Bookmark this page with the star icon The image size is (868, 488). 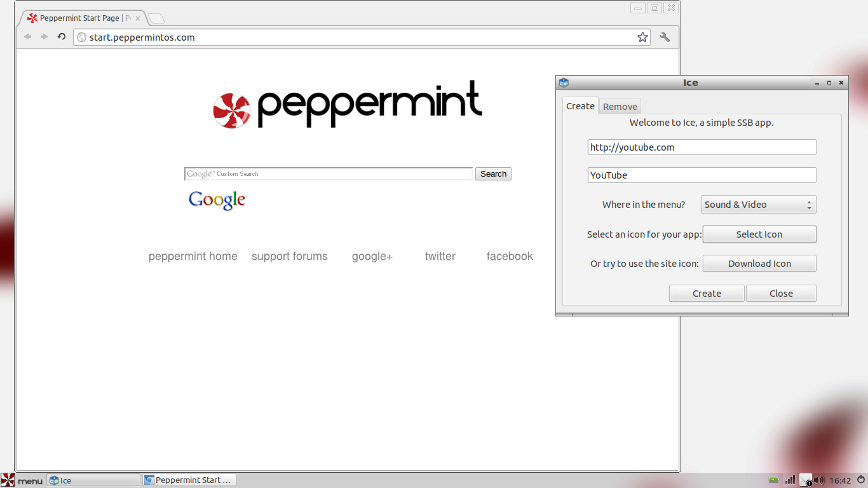[x=642, y=37]
